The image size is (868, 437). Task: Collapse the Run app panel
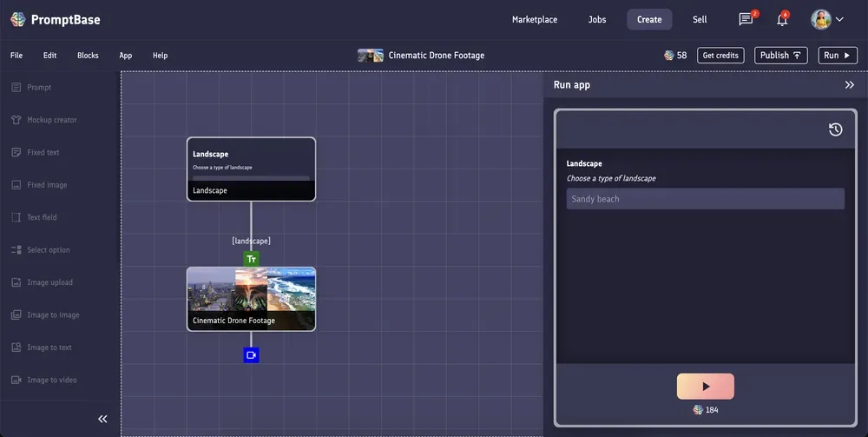849,85
